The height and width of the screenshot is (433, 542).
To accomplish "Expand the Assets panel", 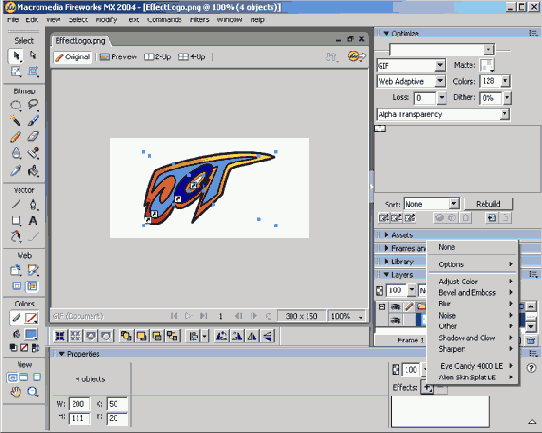I will pos(386,235).
